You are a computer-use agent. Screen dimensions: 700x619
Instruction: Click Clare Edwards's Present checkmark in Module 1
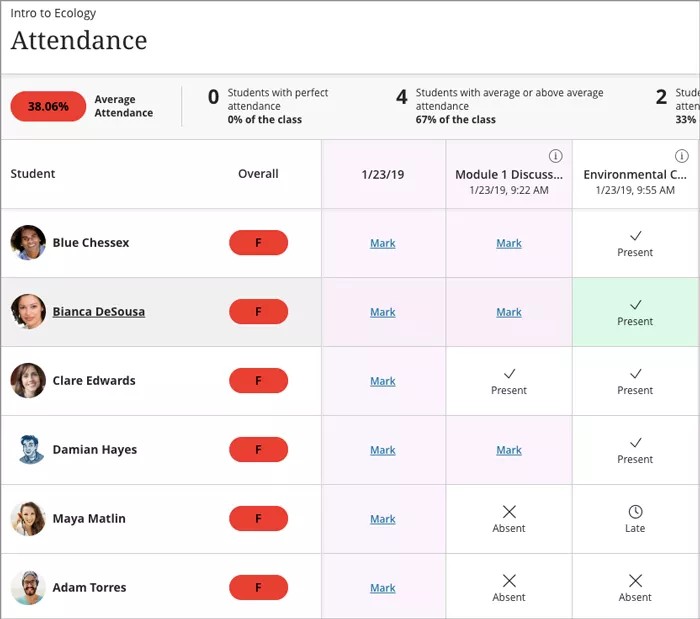click(509, 374)
